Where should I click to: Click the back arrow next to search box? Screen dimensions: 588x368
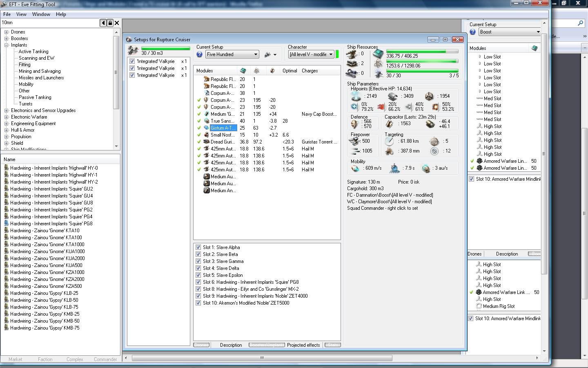[x=103, y=23]
